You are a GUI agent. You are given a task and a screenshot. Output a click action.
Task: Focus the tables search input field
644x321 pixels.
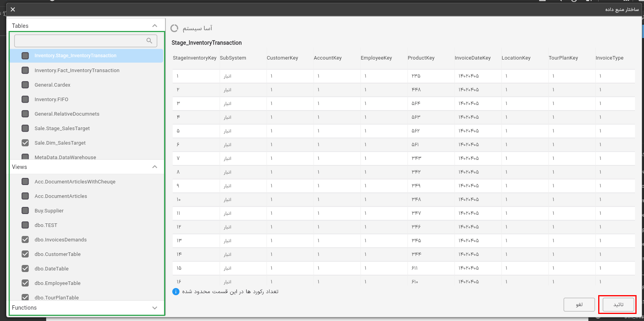tap(86, 41)
